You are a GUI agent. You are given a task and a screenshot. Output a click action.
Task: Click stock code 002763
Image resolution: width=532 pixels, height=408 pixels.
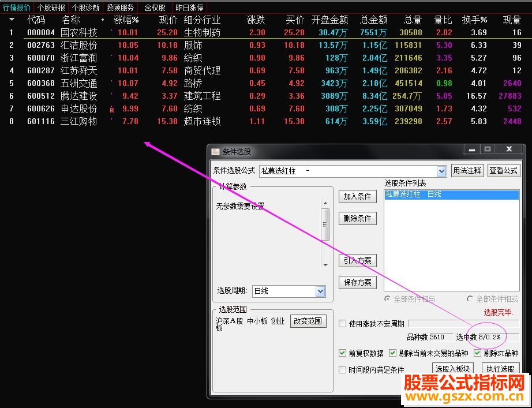coord(41,45)
